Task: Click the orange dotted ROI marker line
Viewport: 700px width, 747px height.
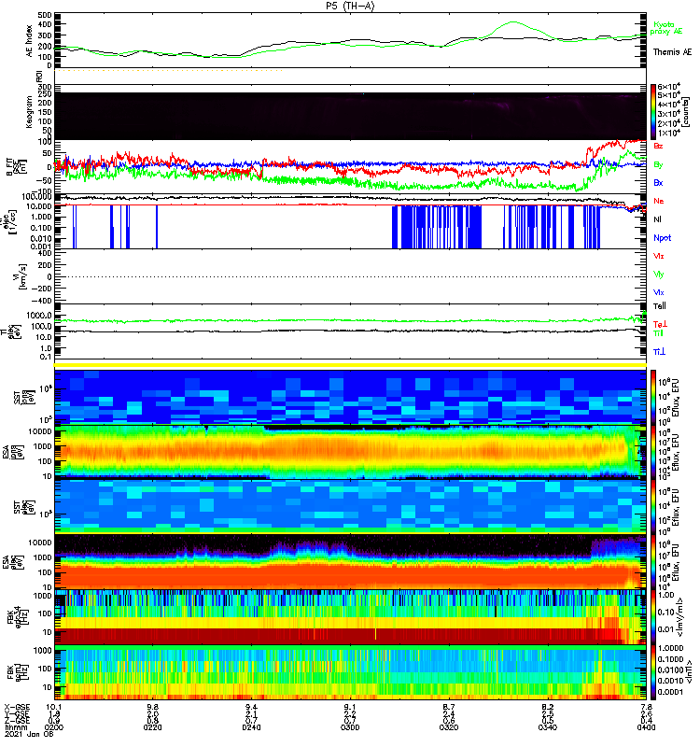Action: click(169, 71)
